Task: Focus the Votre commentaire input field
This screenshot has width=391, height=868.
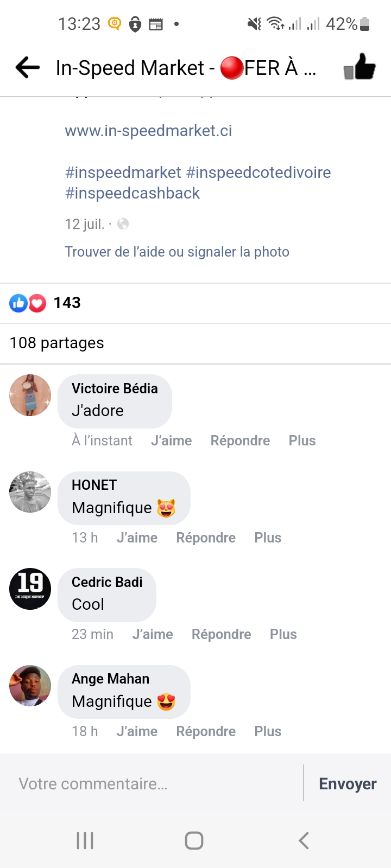Action: click(152, 784)
